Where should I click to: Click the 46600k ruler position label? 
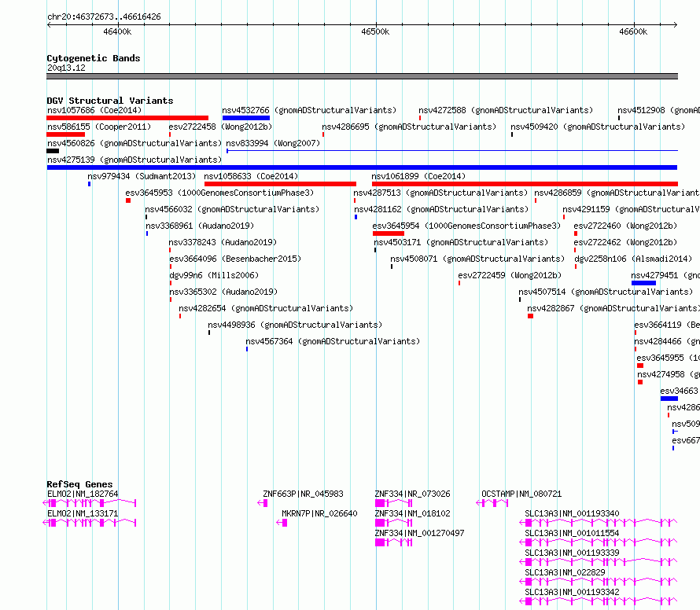633,31
